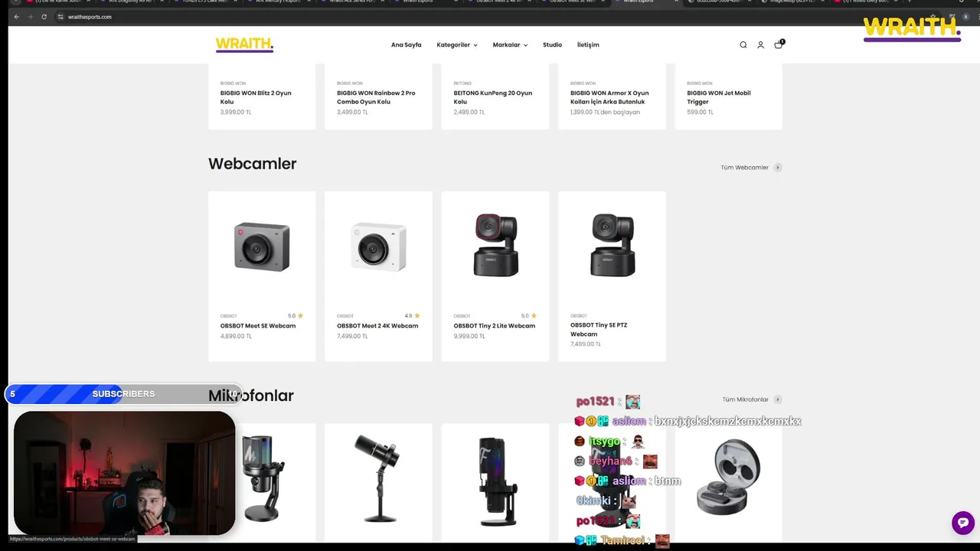
Task: Click the site info icon by the URL
Action: click(x=60, y=17)
